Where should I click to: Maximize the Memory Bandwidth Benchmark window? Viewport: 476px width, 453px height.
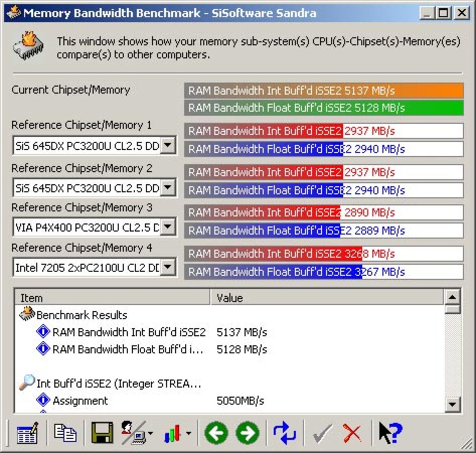click(443, 13)
